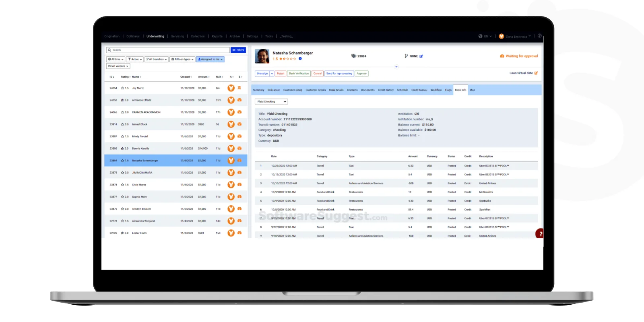Switch to the Summary tab
The width and height of the screenshot is (644, 322).
click(258, 90)
